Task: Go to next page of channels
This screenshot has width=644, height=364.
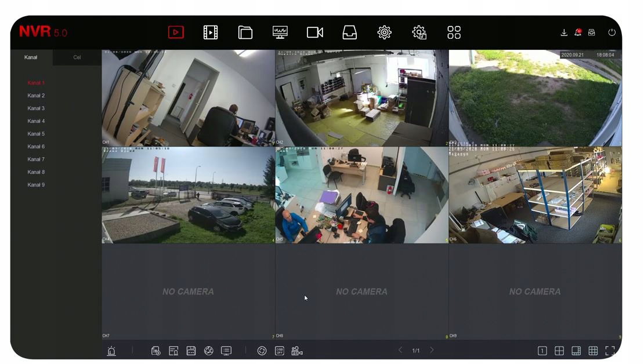Action: pyautogui.click(x=432, y=350)
